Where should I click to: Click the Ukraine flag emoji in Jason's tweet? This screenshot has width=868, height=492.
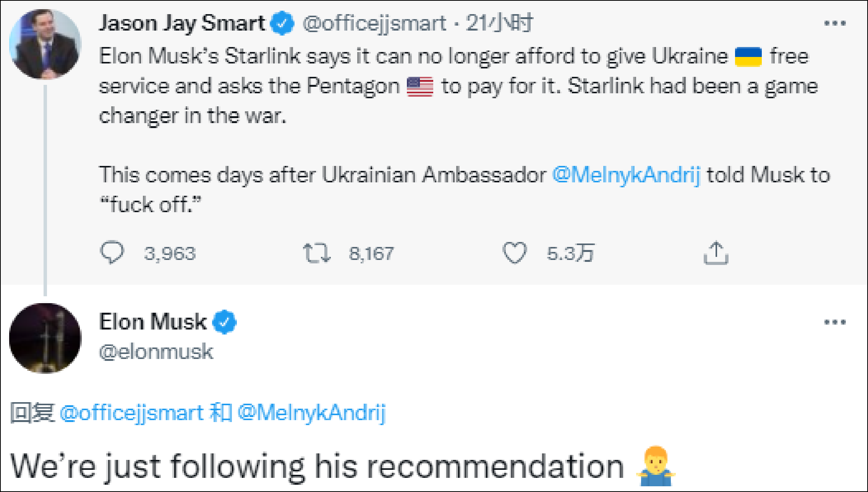[748, 57]
